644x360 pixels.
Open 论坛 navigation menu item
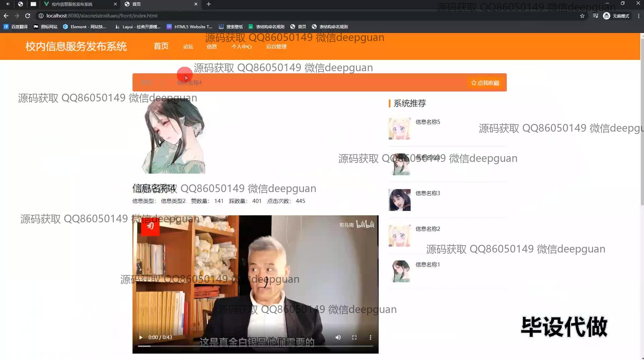click(x=188, y=47)
